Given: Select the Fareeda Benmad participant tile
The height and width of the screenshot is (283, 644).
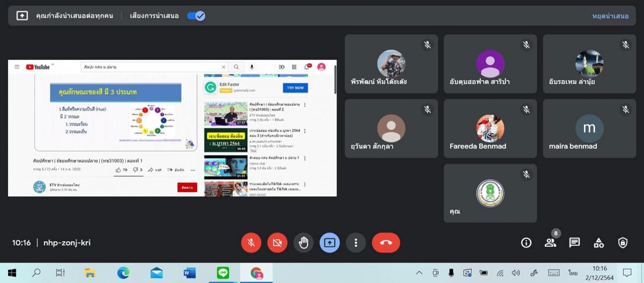Looking at the screenshot, I should [490, 128].
